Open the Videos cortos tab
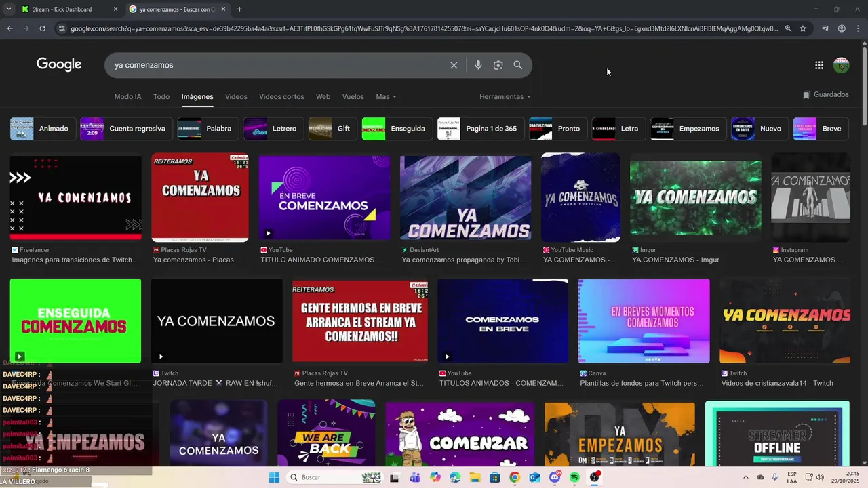 pyautogui.click(x=281, y=96)
